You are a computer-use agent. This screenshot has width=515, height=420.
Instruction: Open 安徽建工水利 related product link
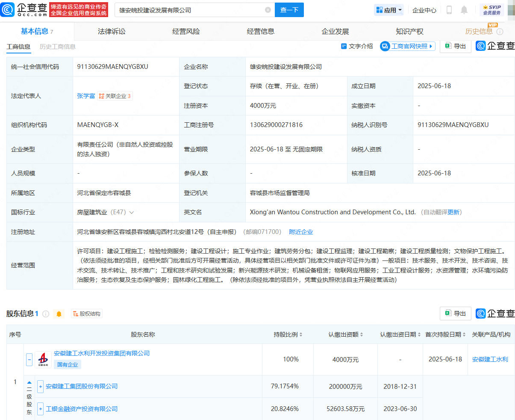pos(490,359)
